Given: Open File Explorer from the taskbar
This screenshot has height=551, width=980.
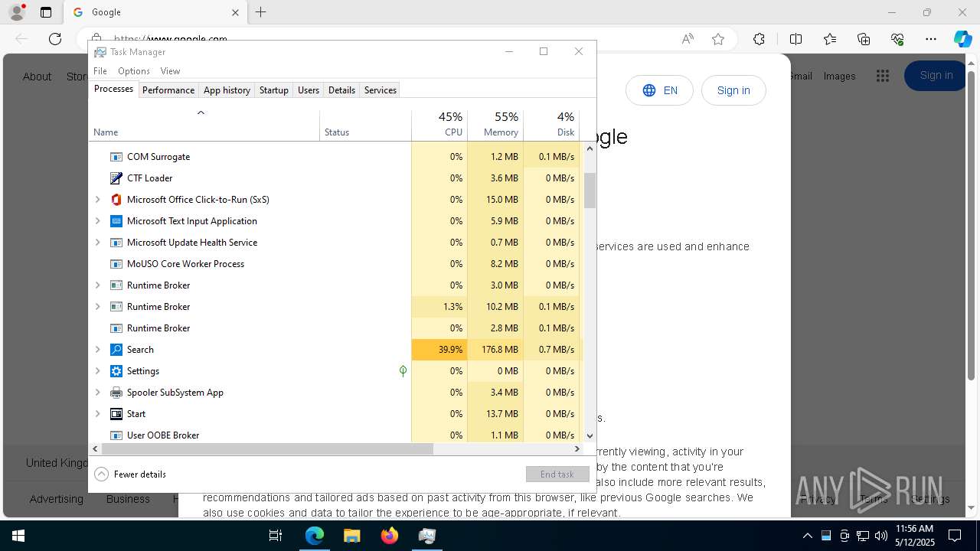Looking at the screenshot, I should point(351,536).
